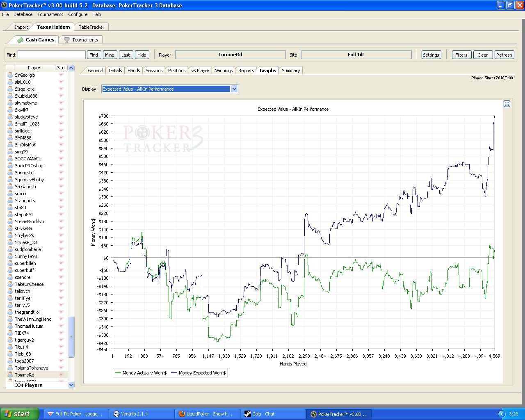The height and width of the screenshot is (420, 525).
Task: Expand the system tray hidden icons arrow
Action: click(x=501, y=414)
